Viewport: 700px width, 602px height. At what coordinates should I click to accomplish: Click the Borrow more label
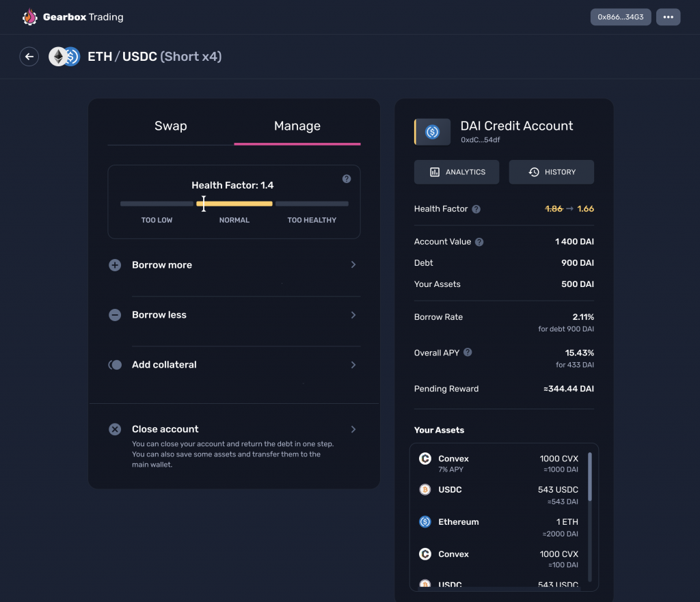point(162,265)
